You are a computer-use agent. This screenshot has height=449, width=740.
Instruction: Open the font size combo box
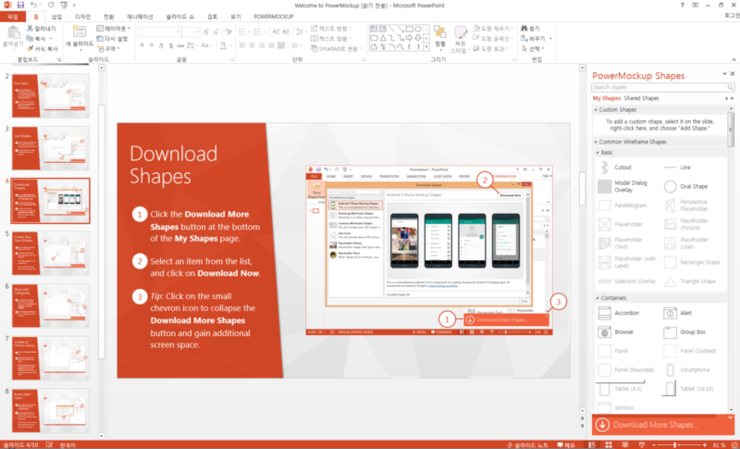click(x=191, y=32)
